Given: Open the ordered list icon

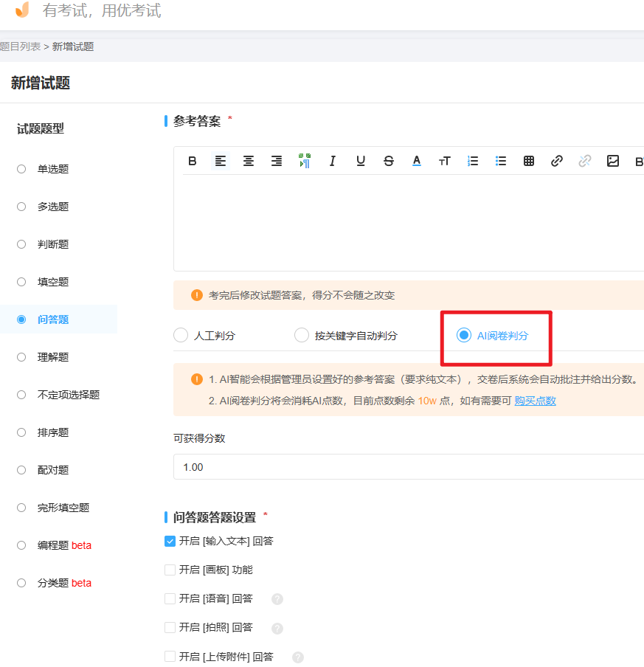Looking at the screenshot, I should [473, 161].
